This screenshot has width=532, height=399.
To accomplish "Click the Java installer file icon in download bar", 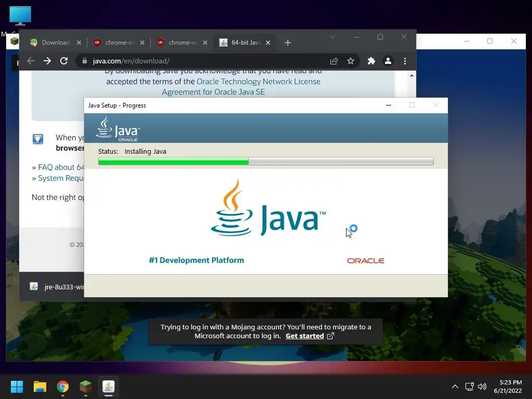I will [x=34, y=286].
